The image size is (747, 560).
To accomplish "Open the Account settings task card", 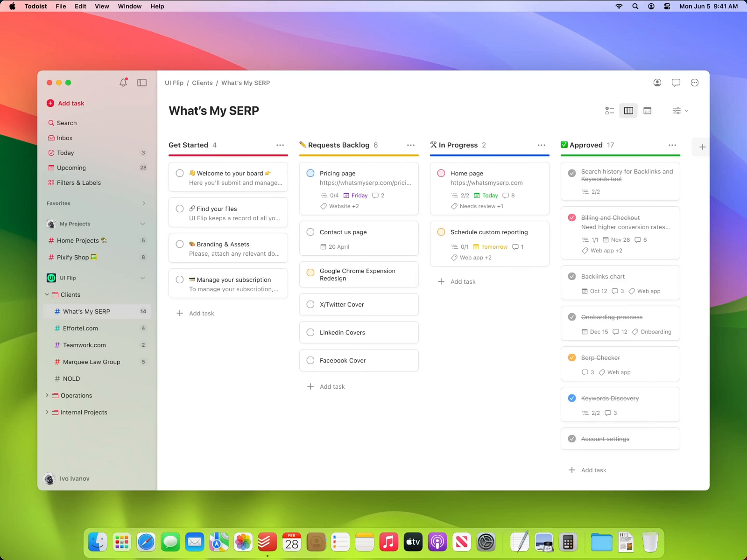I will click(620, 439).
